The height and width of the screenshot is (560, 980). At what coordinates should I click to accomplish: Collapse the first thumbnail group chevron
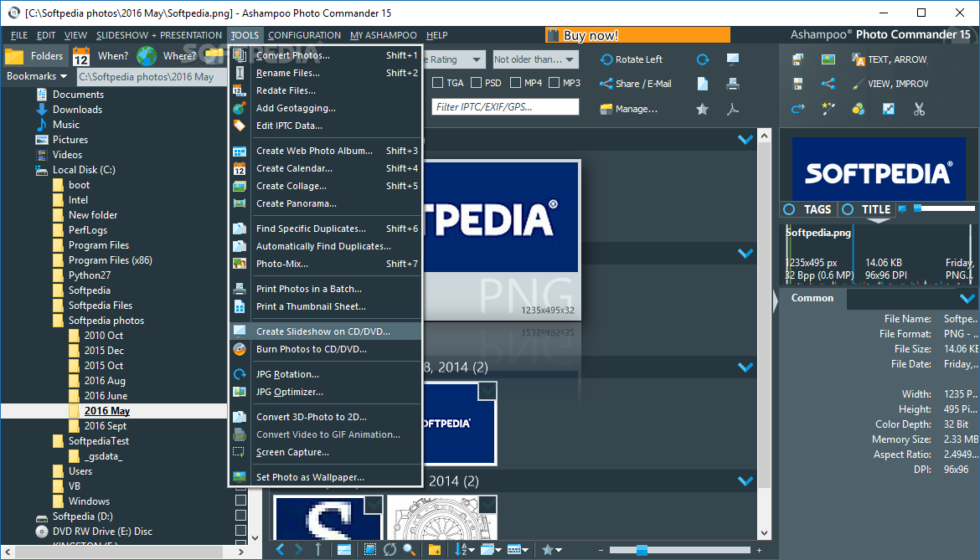(745, 139)
